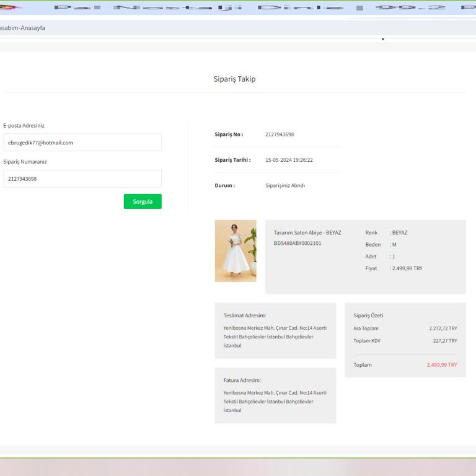Click the order number value 2127943698

280,134
